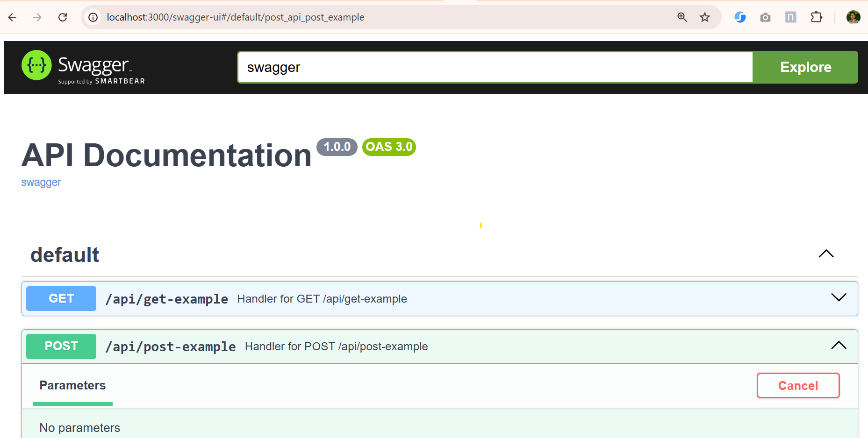The image size is (868, 438).
Task: Collapse the default section
Action: tap(826, 254)
